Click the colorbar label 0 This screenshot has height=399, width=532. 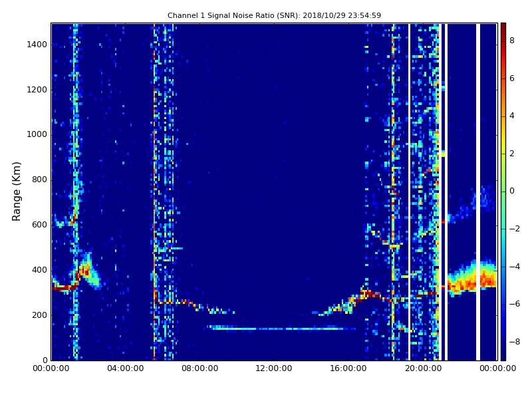tap(512, 191)
